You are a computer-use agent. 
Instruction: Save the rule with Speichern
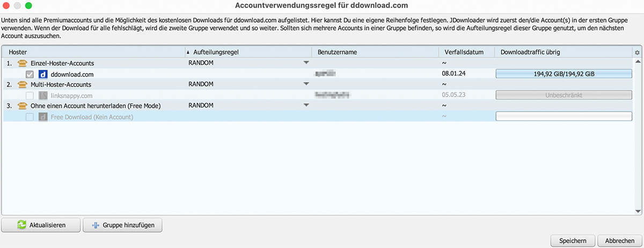[x=573, y=240]
